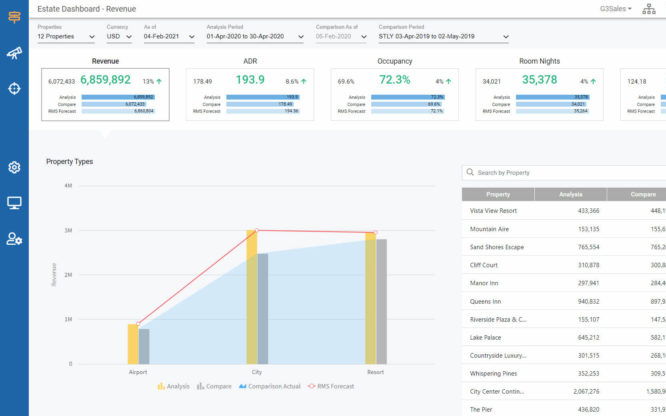Open the 12 Properties dropdown

[66, 37]
